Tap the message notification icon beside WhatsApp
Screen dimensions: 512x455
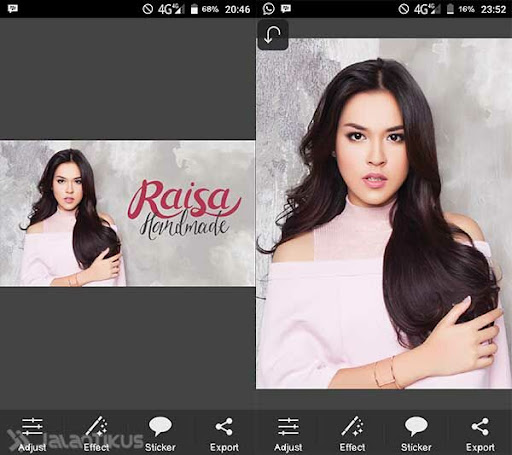tap(286, 9)
